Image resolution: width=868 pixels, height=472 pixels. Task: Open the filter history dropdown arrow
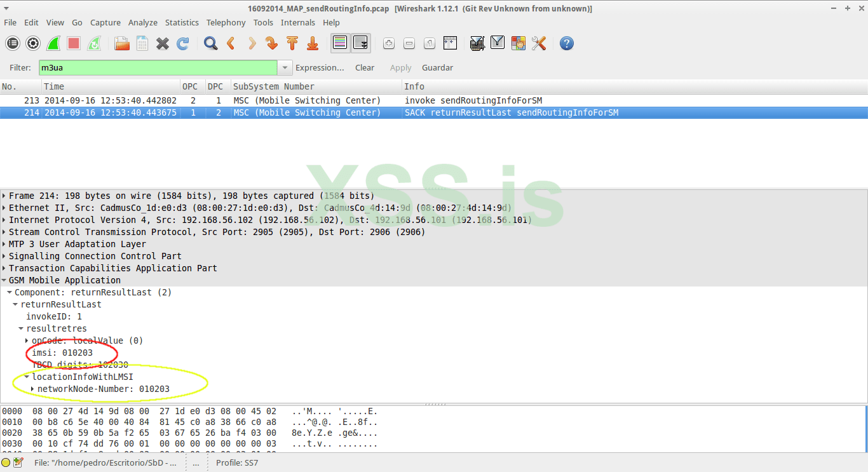(x=285, y=68)
